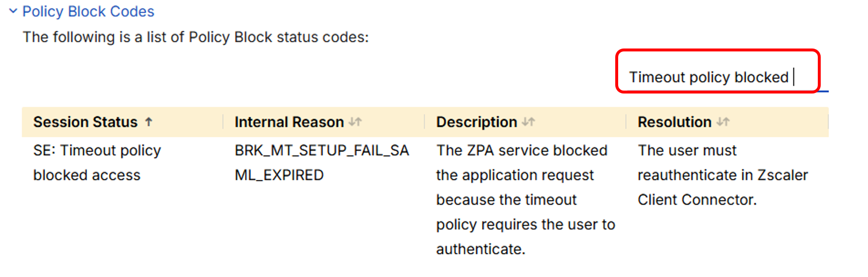Click the Session Status ascending sort arrow

[149, 122]
